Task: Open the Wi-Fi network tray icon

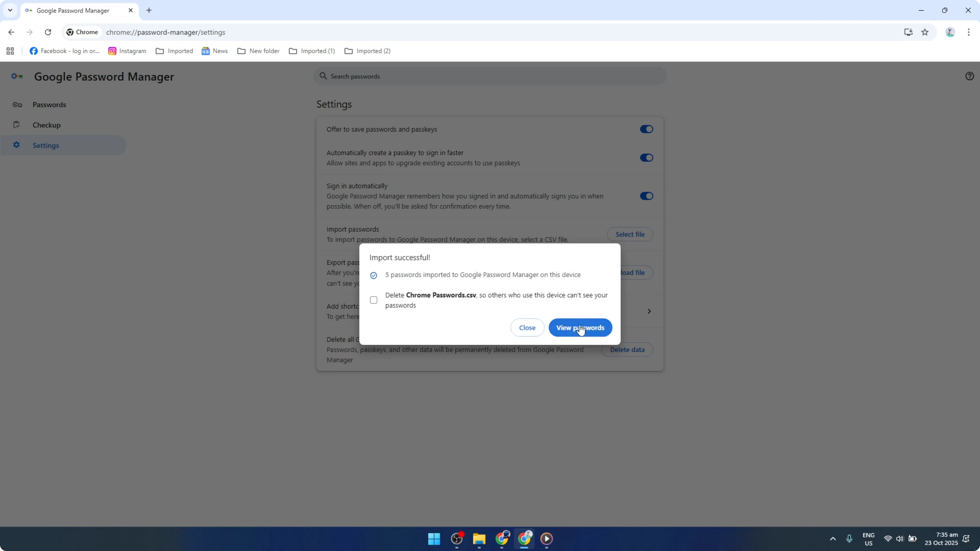Action: [x=888, y=538]
